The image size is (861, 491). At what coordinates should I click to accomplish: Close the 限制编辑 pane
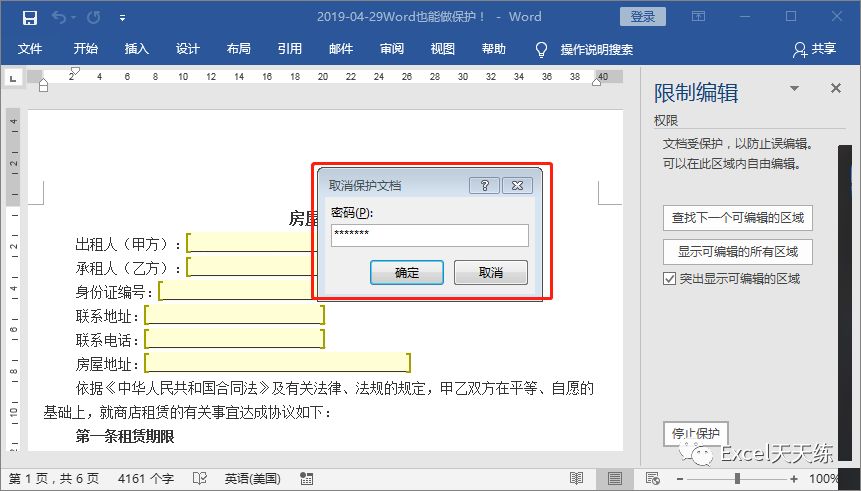pos(836,88)
